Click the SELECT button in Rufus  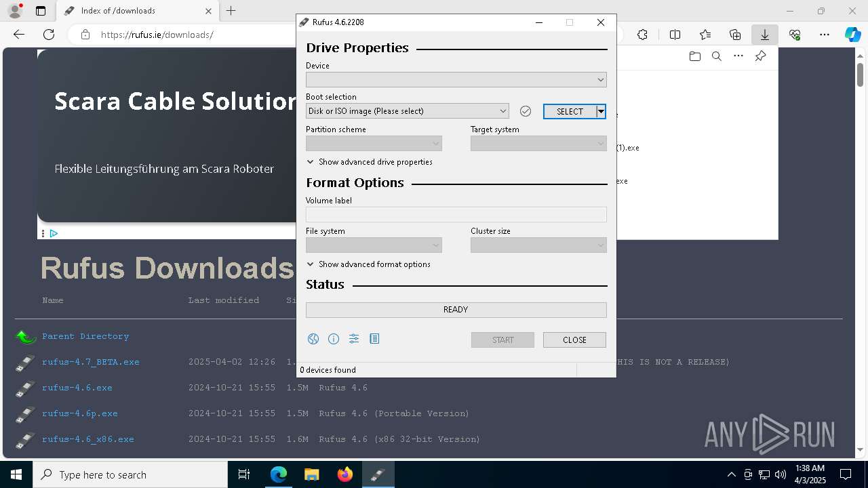(x=570, y=112)
